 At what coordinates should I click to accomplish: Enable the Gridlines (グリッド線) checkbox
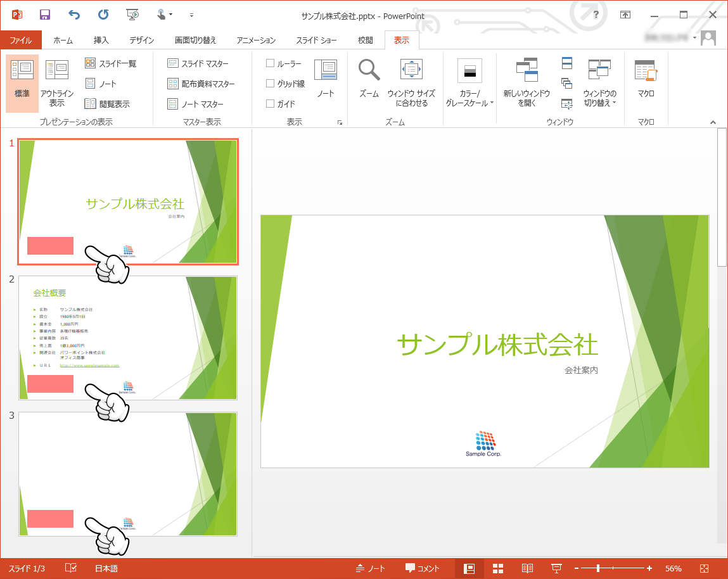pyautogui.click(x=270, y=83)
